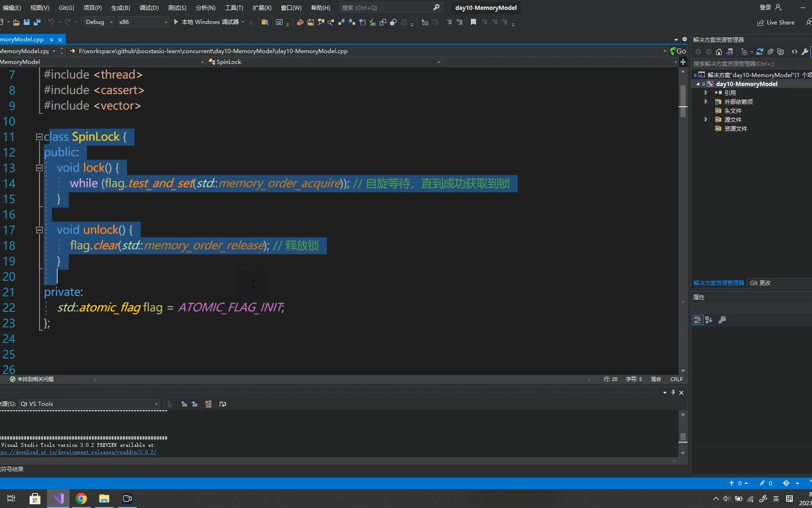812x508 pixels.
Task: Switch to the Git 更改 tab
Action: (760, 283)
